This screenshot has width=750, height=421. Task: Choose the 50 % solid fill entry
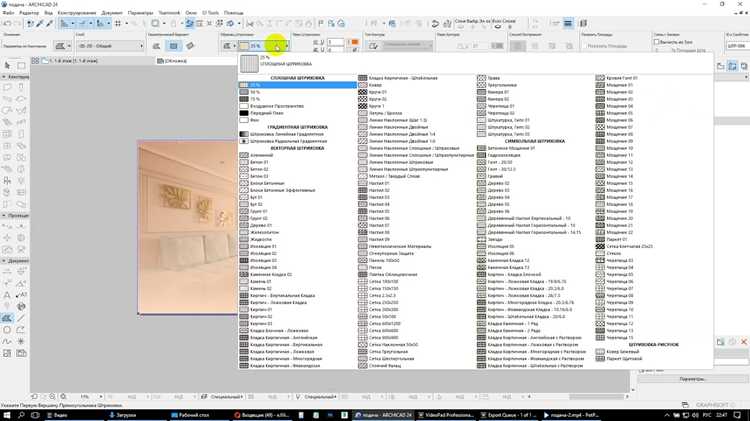point(297,92)
